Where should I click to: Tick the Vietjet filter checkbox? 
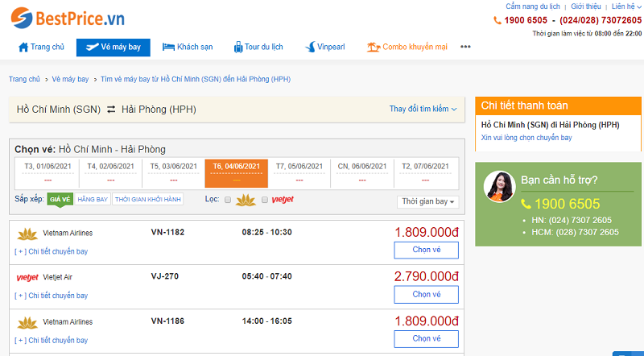coord(265,200)
